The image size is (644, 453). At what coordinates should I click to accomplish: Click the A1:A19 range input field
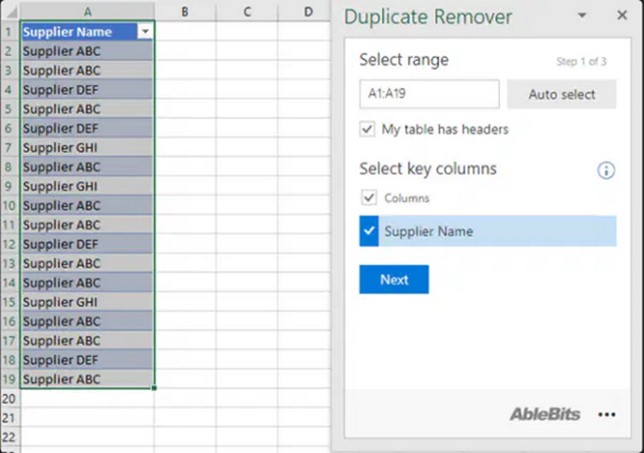coord(429,94)
